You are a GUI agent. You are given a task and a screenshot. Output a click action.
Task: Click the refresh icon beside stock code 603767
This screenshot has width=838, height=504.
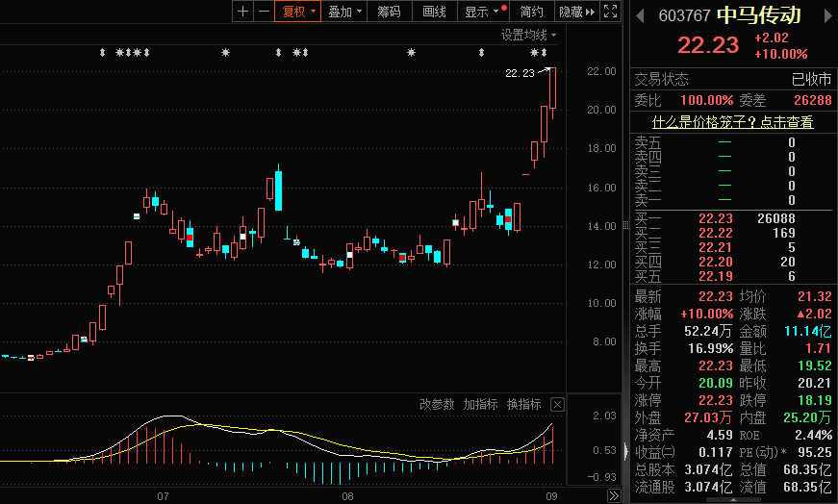(x=640, y=14)
